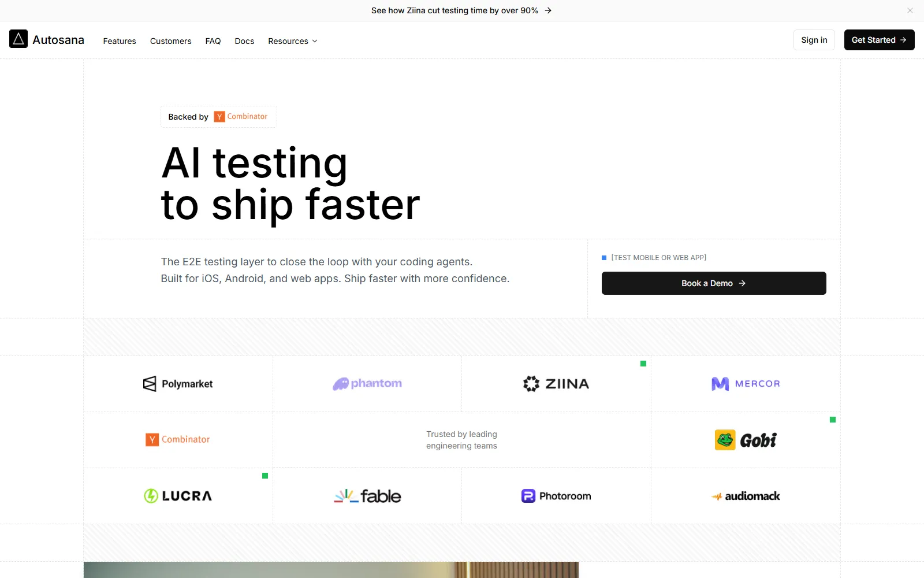The image size is (924, 578).
Task: Click the 'Backed by' text
Action: point(188,117)
